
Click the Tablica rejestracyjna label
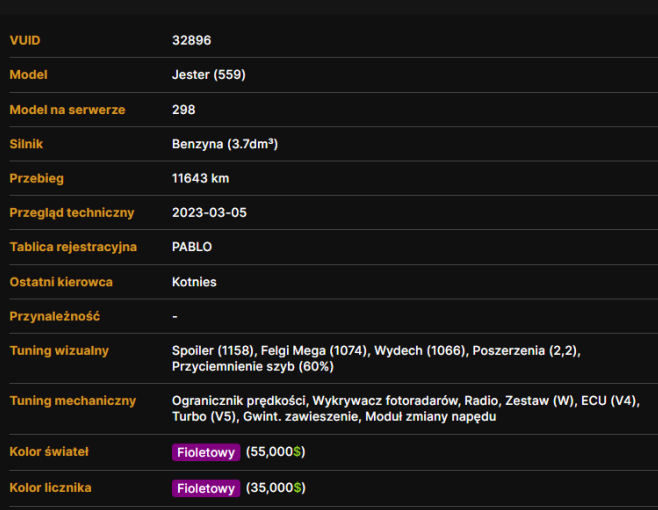coord(73,247)
